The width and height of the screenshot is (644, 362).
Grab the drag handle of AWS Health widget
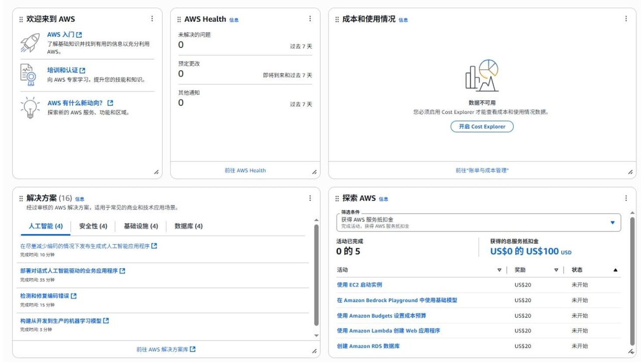click(x=179, y=20)
